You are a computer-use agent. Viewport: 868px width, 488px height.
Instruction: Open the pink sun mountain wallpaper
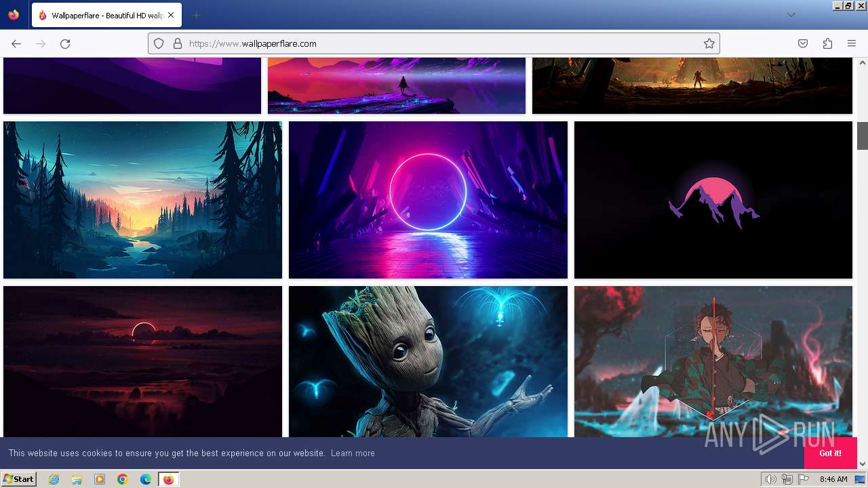point(713,200)
